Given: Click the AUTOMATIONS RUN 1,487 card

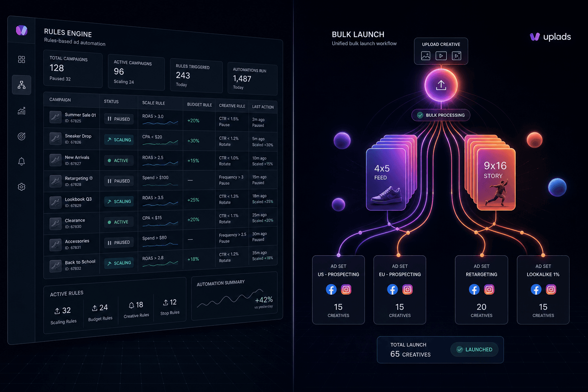Looking at the screenshot, I should [x=252, y=78].
